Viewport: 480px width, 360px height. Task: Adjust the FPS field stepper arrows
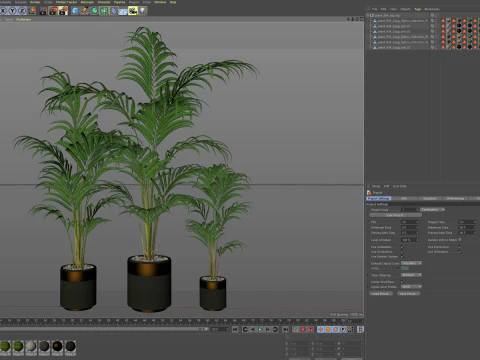pos(418,222)
